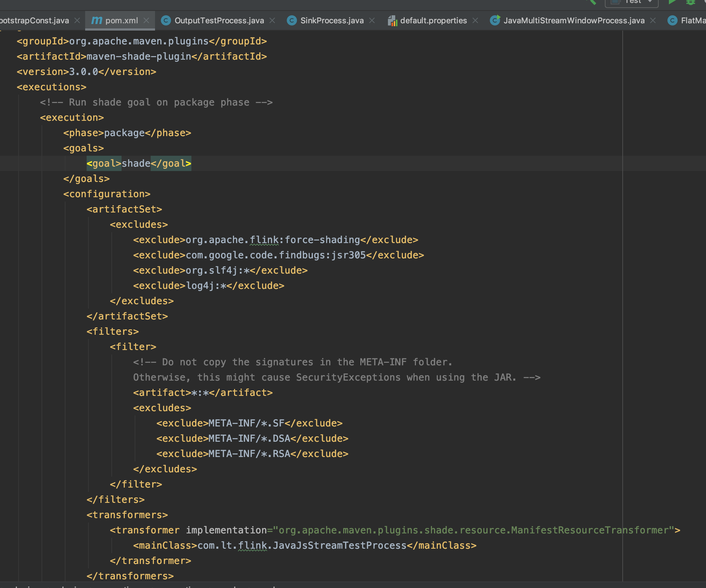Click the closing filters tag
The height and width of the screenshot is (588, 706).
pos(115,500)
